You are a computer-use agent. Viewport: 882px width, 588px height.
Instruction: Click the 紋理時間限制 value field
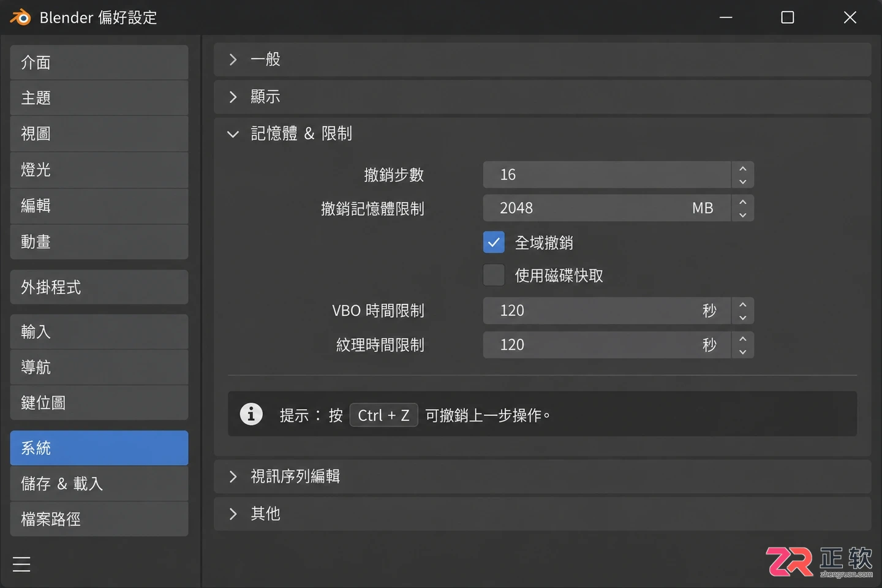[607, 345]
